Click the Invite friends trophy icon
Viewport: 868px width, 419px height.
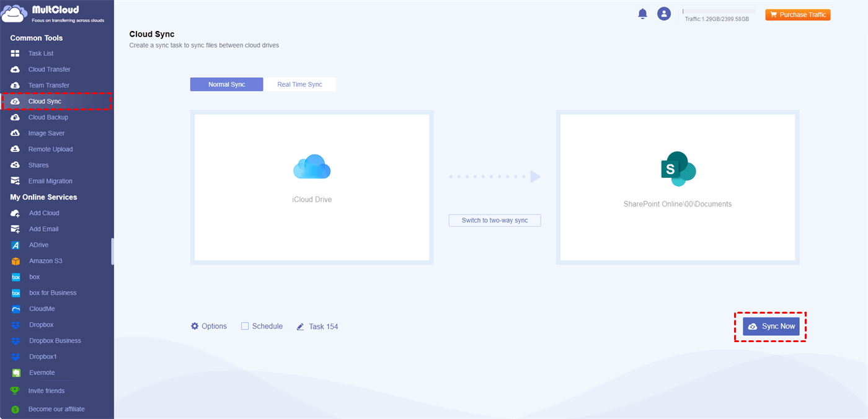15,391
